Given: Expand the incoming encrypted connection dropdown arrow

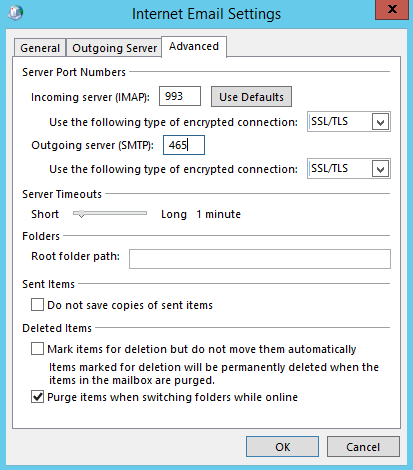Looking at the screenshot, I should click(x=380, y=122).
